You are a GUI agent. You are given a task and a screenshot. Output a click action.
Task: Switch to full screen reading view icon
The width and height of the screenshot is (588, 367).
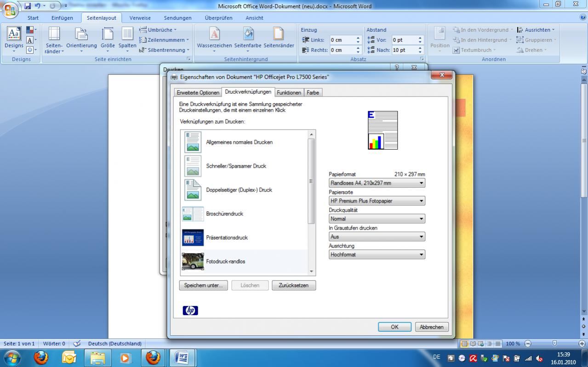[473, 344]
